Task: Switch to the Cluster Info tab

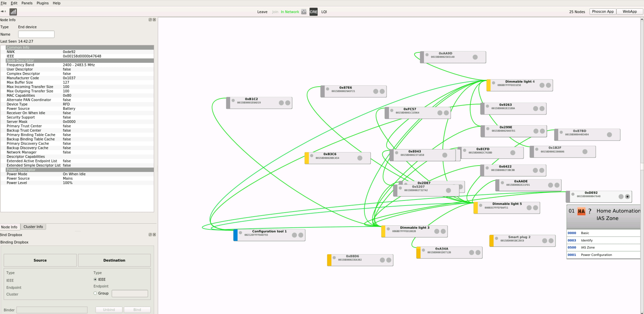Action: click(x=33, y=227)
